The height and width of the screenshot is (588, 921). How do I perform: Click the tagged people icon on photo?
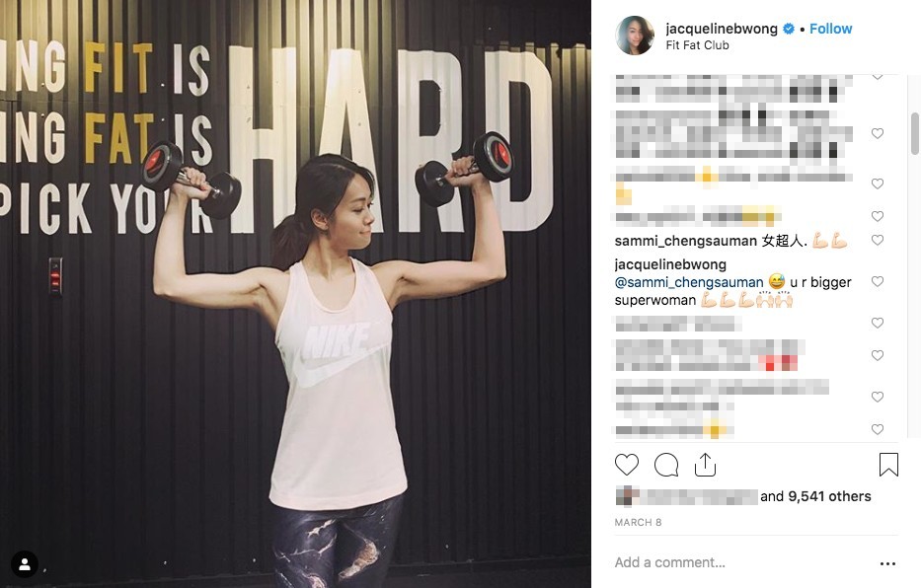pos(25,564)
